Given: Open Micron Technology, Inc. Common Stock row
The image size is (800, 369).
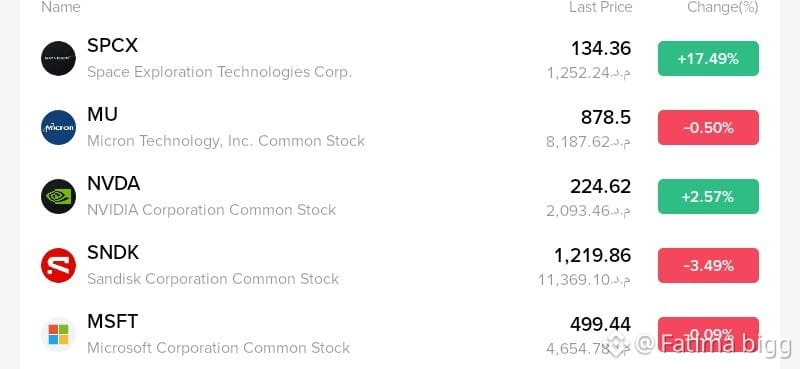Looking at the screenshot, I should (x=400, y=128).
